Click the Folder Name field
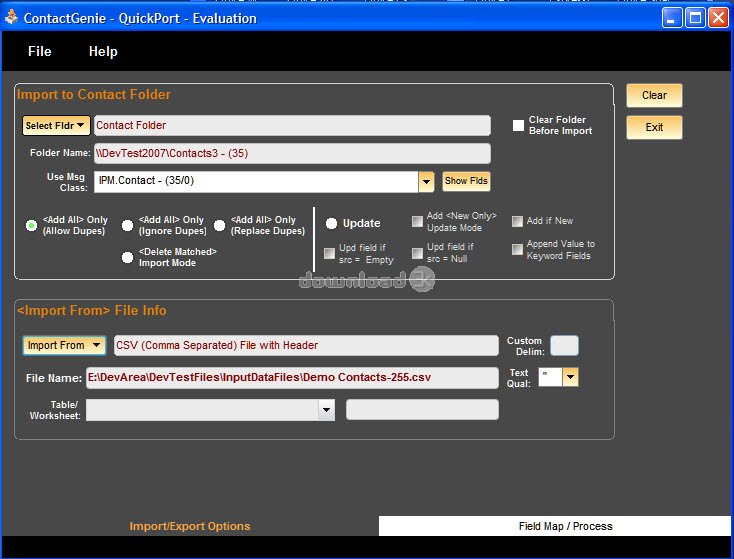This screenshot has height=559, width=734. (x=292, y=154)
